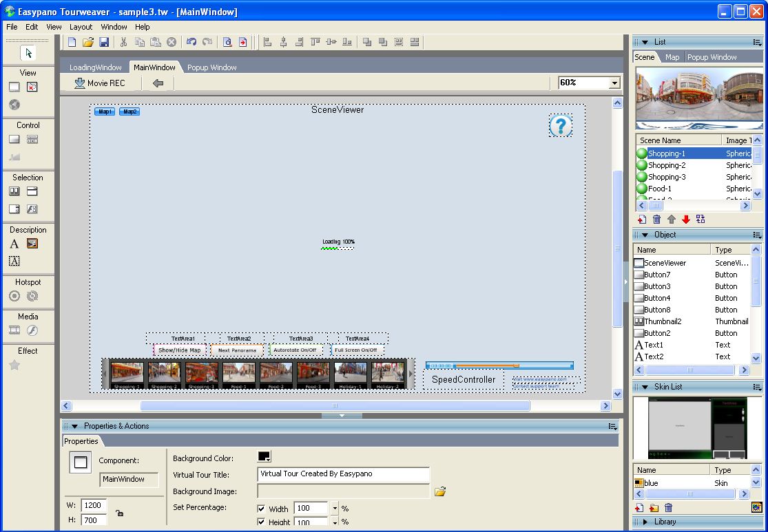Click the Map1 button on canvas
This screenshot has width=768, height=532.
click(104, 111)
